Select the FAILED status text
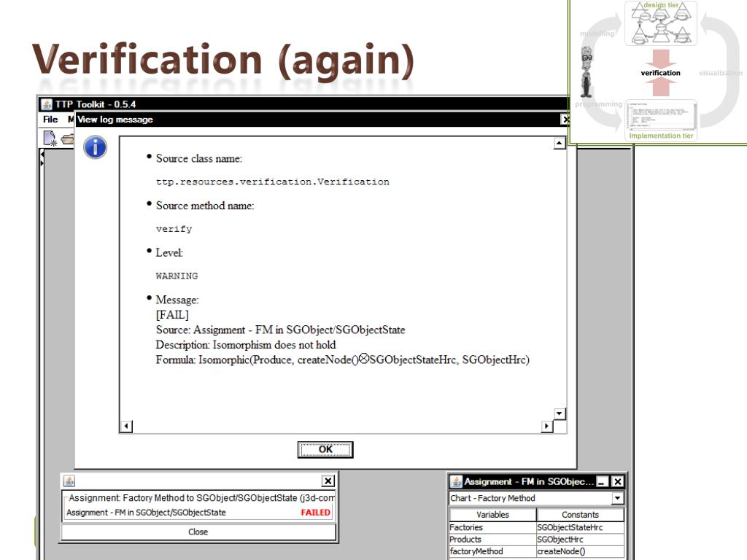Viewport: 747px width, 560px height. pyautogui.click(x=315, y=513)
